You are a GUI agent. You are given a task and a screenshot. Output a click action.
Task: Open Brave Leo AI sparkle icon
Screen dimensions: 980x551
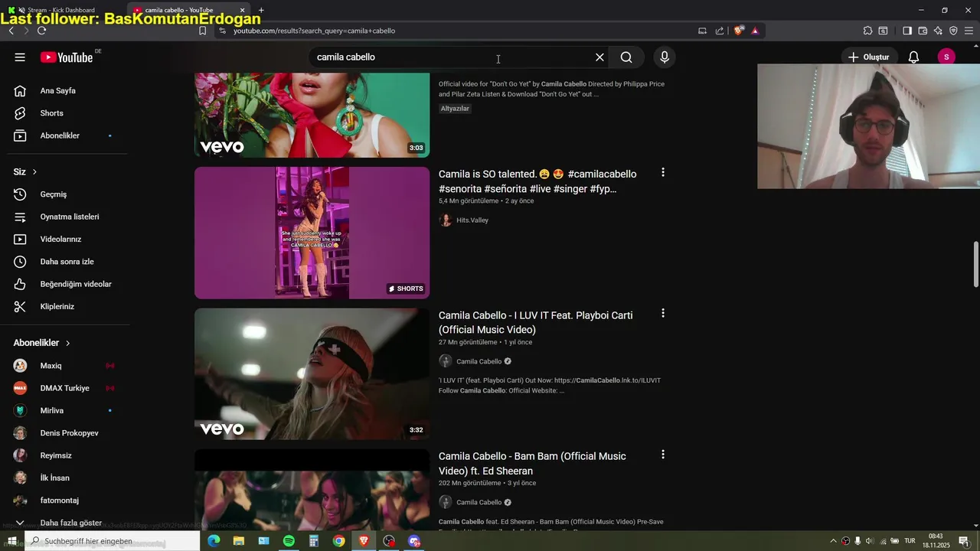(x=938, y=31)
